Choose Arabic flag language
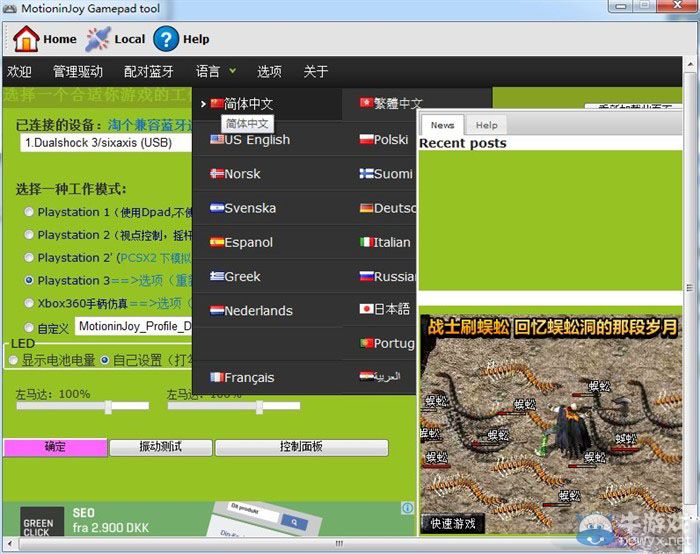The width and height of the screenshot is (700, 554). (380, 377)
